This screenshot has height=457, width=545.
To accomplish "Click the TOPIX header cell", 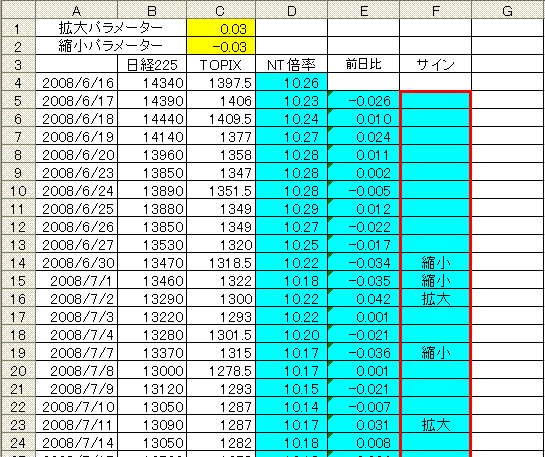I will pos(221,64).
